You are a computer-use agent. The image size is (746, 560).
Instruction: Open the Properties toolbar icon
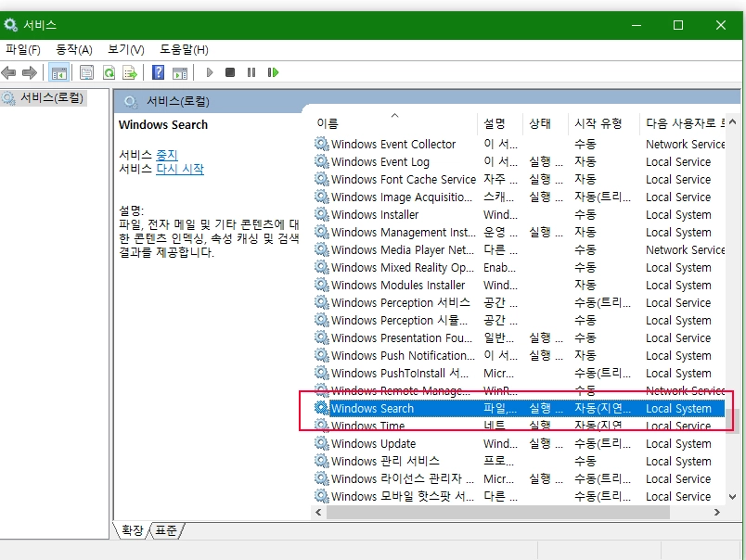coord(86,72)
